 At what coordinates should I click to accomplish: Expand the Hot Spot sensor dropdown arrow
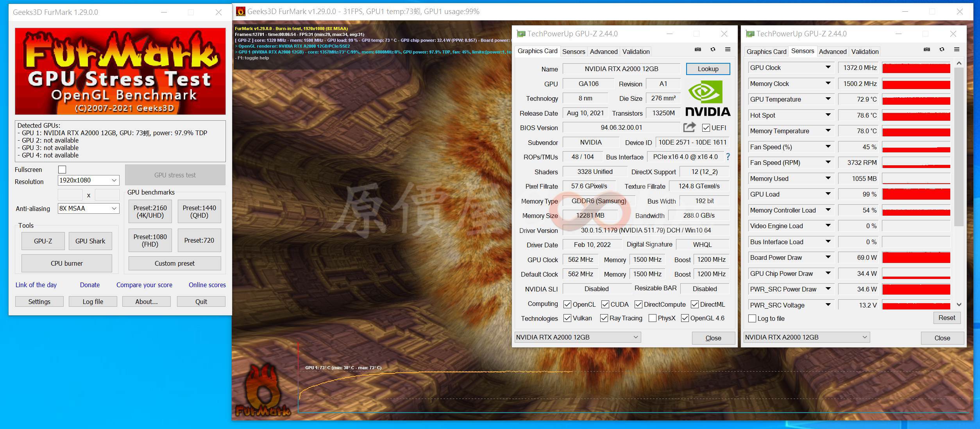tap(828, 115)
